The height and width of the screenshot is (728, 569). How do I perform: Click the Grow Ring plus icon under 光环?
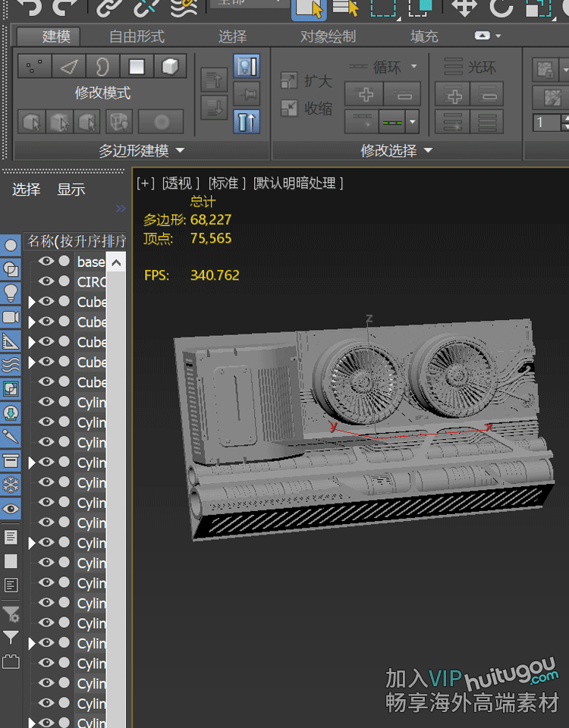[454, 95]
